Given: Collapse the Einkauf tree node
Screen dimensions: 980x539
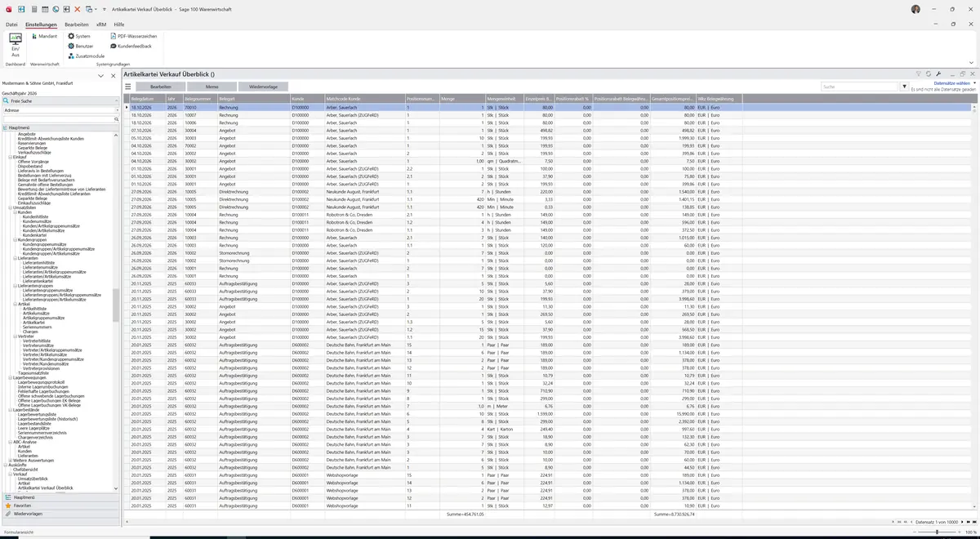Looking at the screenshot, I should (x=10, y=157).
